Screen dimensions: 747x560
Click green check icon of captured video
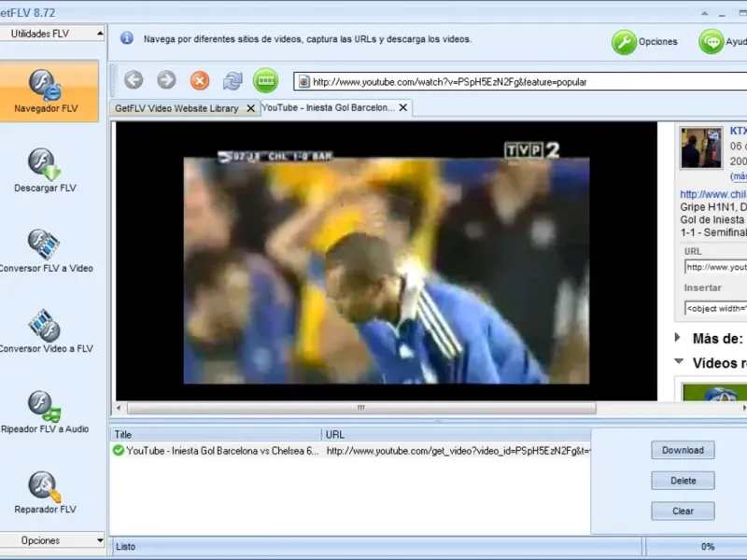coord(119,450)
